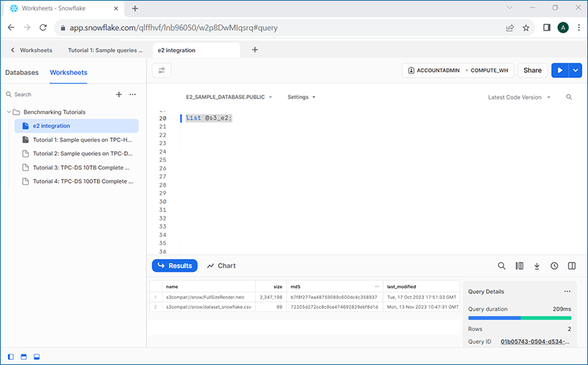Click the last_modified column header
The width and height of the screenshot is (588, 365).
[421, 286]
